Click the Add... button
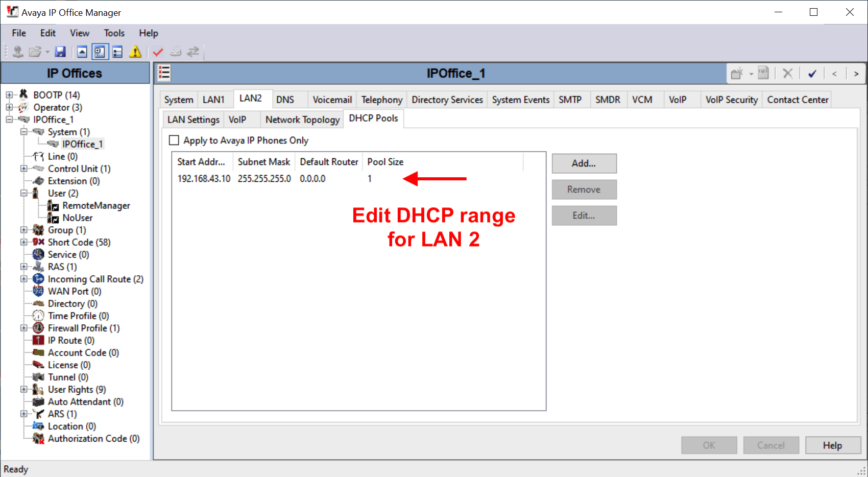This screenshot has height=477, width=868. (x=584, y=163)
